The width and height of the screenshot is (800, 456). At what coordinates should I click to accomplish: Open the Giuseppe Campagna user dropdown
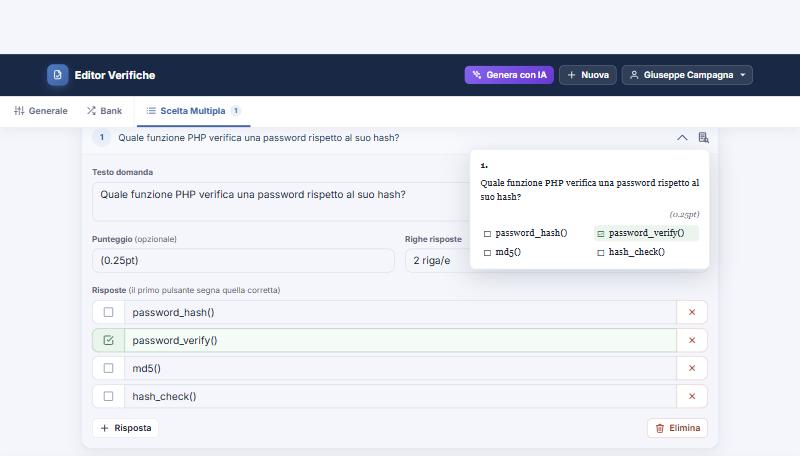coord(687,75)
